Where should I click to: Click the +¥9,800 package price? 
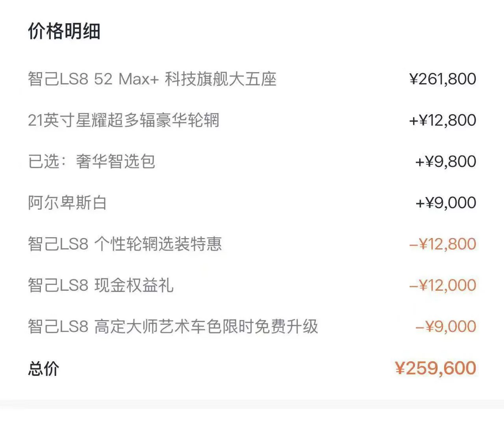coord(446,162)
